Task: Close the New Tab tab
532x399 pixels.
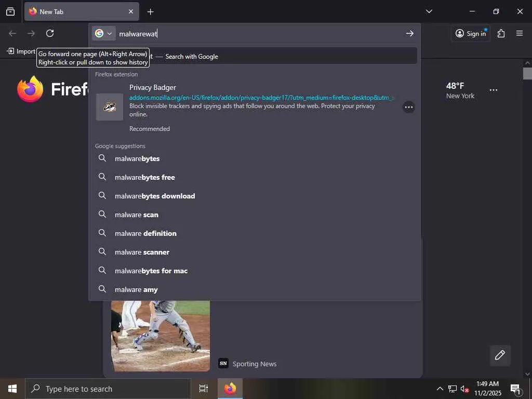Action: 131,11
